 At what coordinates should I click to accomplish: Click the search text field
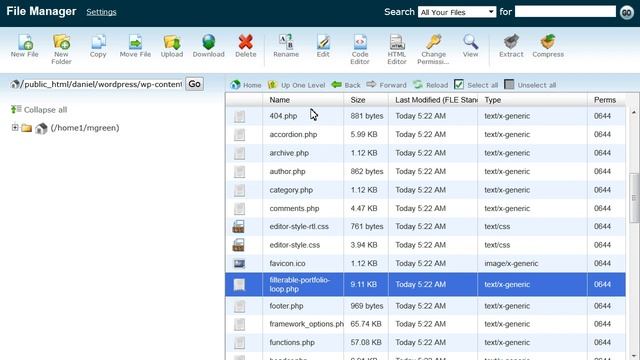565,11
